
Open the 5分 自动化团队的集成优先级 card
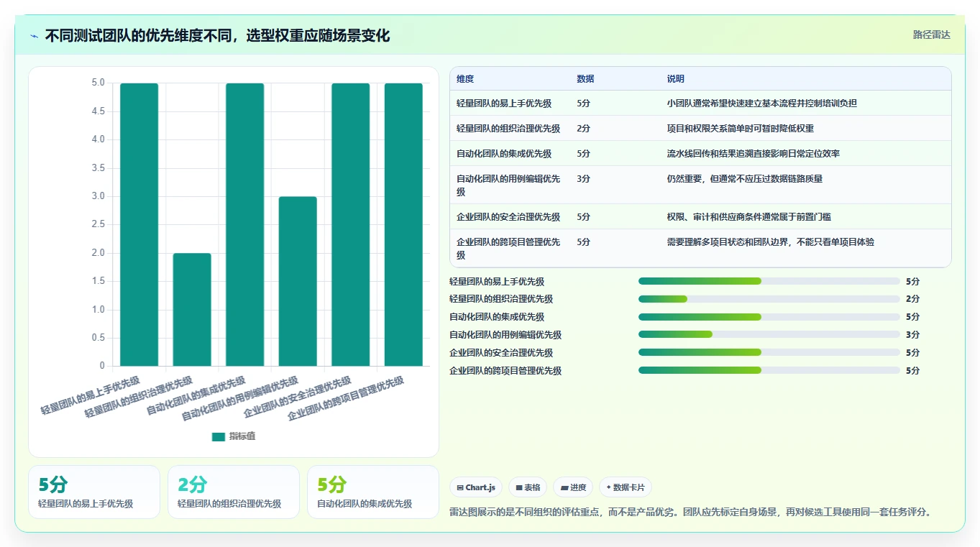pos(373,492)
